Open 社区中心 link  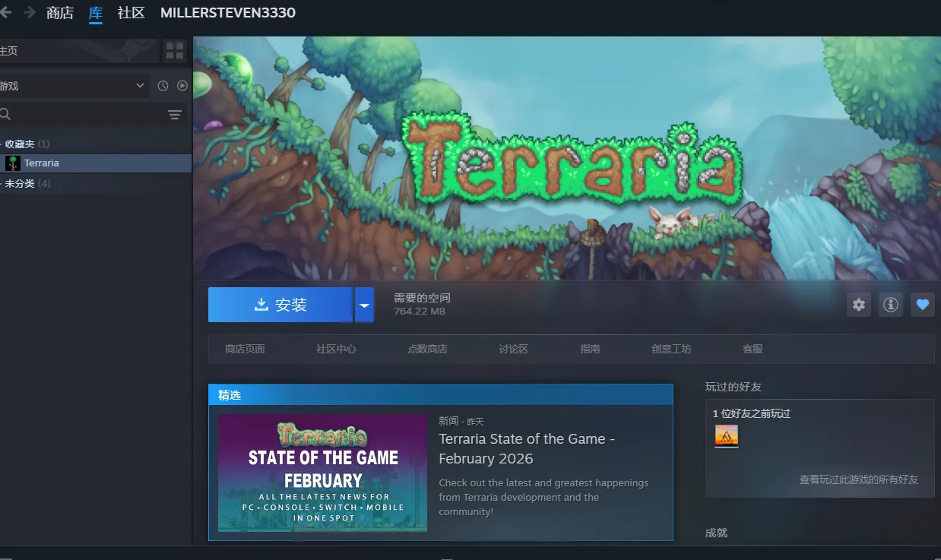click(336, 349)
